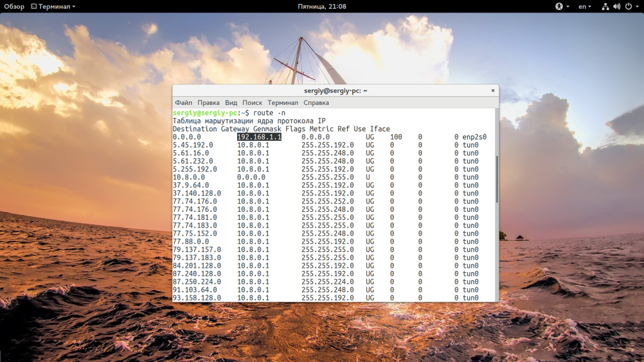644x362 pixels.
Task: Close the terminal window
Action: point(493,90)
